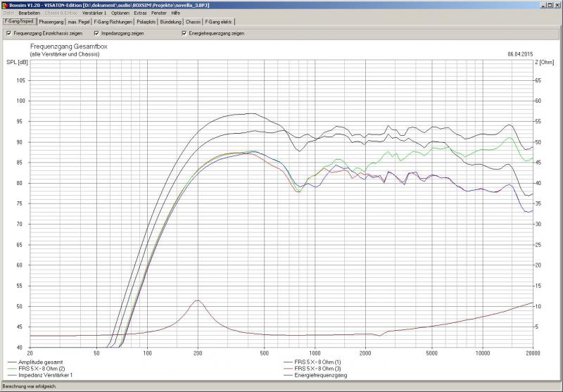Open the Fenster menu
This screenshot has width=563, height=392.
coord(159,13)
